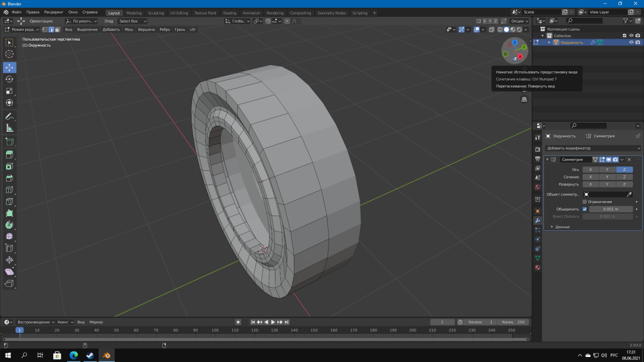Switch to face select mode
Image resolution: width=644 pixels, height=362 pixels.
(57, 30)
